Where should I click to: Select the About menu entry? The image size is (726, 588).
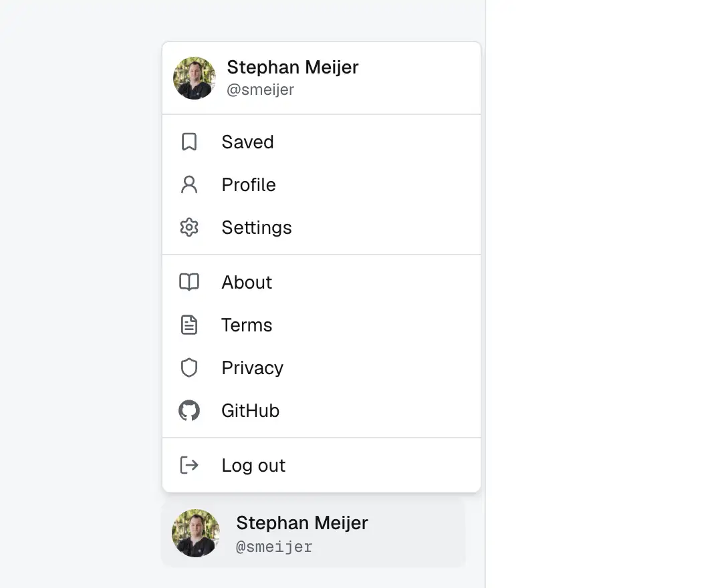[322, 282]
